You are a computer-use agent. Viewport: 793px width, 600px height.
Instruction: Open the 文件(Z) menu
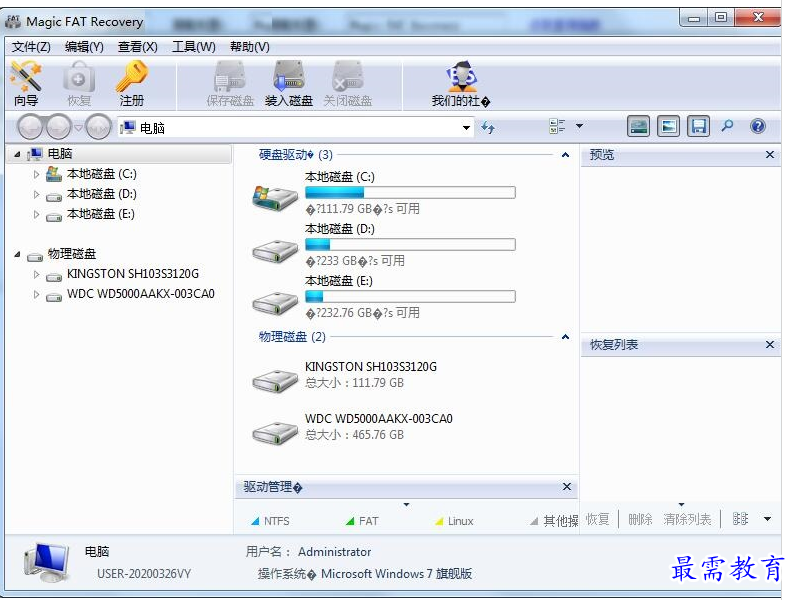pyautogui.click(x=31, y=47)
